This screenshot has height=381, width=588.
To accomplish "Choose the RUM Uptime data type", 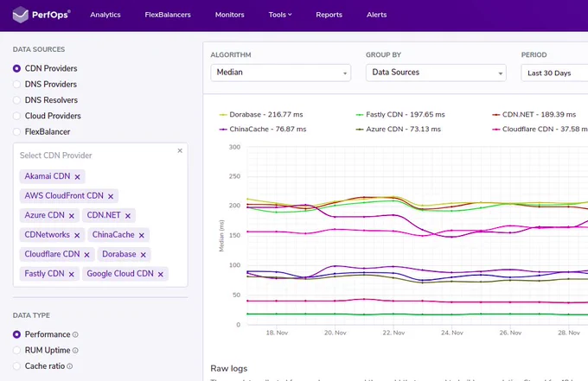I will [x=16, y=350].
